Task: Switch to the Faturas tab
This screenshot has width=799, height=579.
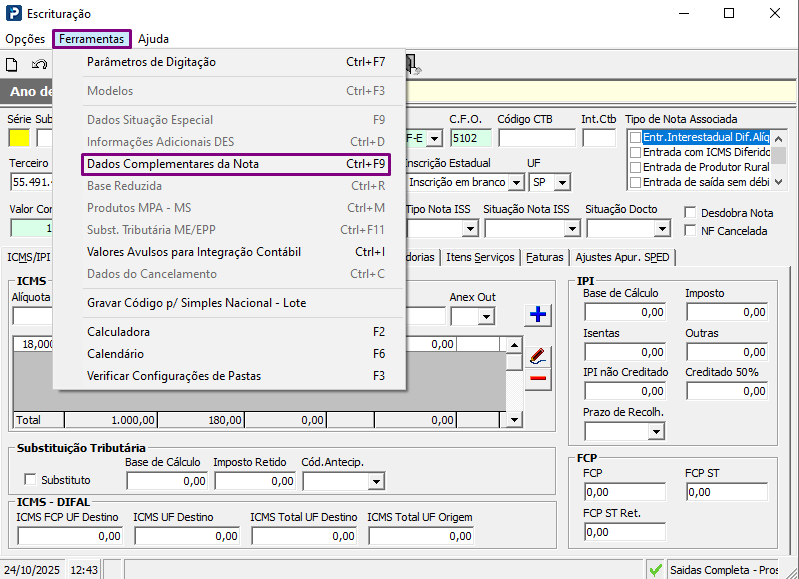Action: (x=545, y=257)
